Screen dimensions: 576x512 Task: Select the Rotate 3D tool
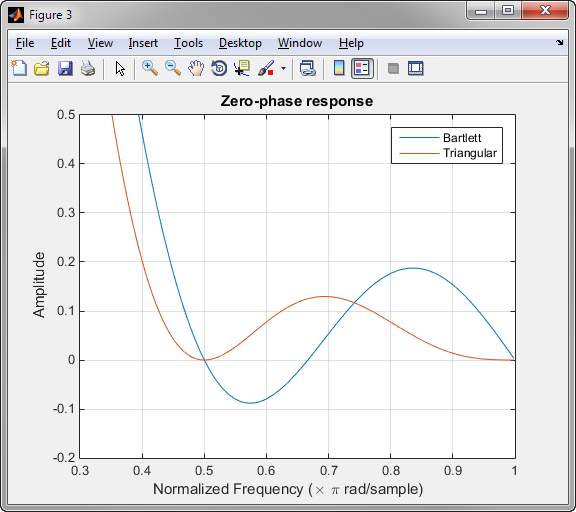(219, 68)
